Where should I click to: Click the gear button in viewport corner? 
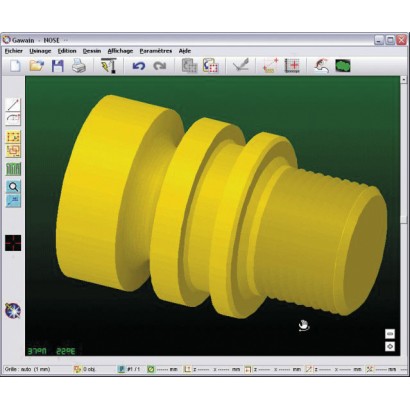tap(390, 346)
